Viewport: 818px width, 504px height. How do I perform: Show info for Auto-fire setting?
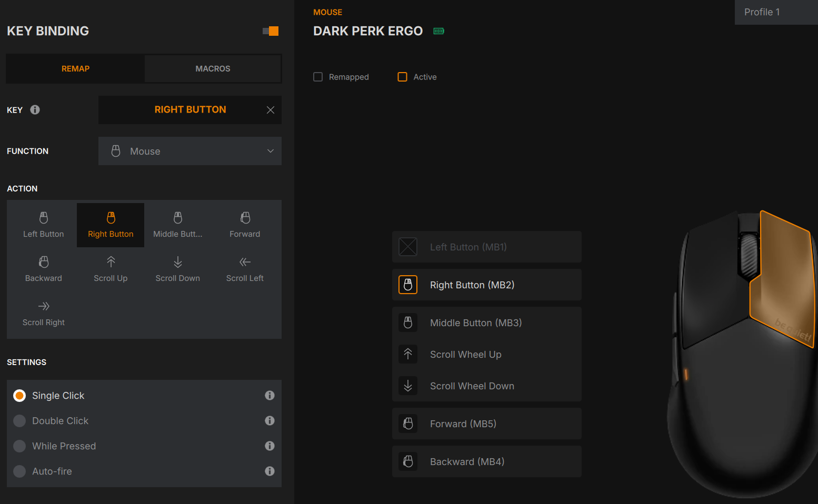(x=270, y=471)
